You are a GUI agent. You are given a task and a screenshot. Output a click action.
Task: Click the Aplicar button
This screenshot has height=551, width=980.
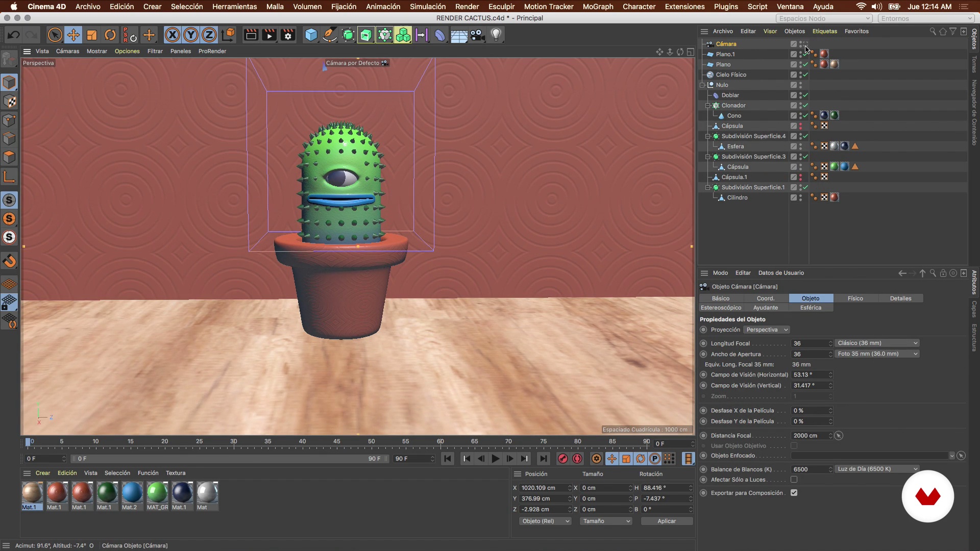tap(667, 521)
